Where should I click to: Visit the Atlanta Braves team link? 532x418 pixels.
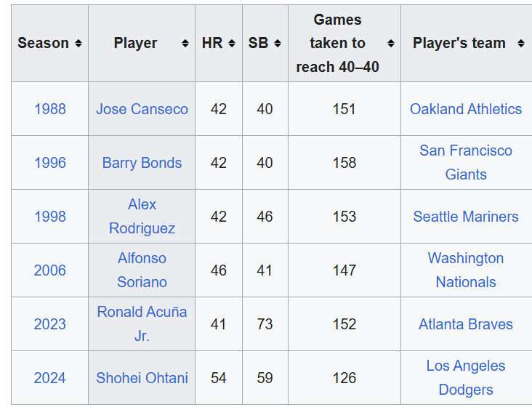[465, 324]
